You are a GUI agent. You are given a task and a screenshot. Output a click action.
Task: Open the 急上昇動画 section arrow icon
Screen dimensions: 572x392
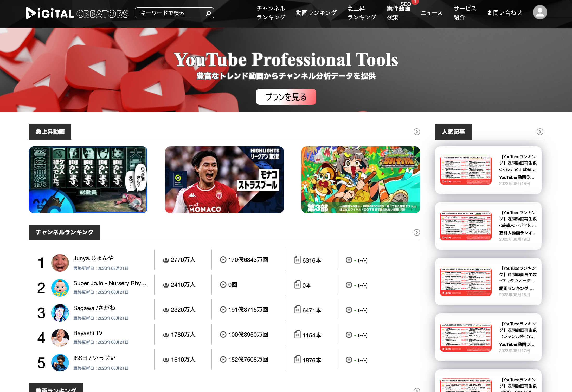(x=417, y=132)
